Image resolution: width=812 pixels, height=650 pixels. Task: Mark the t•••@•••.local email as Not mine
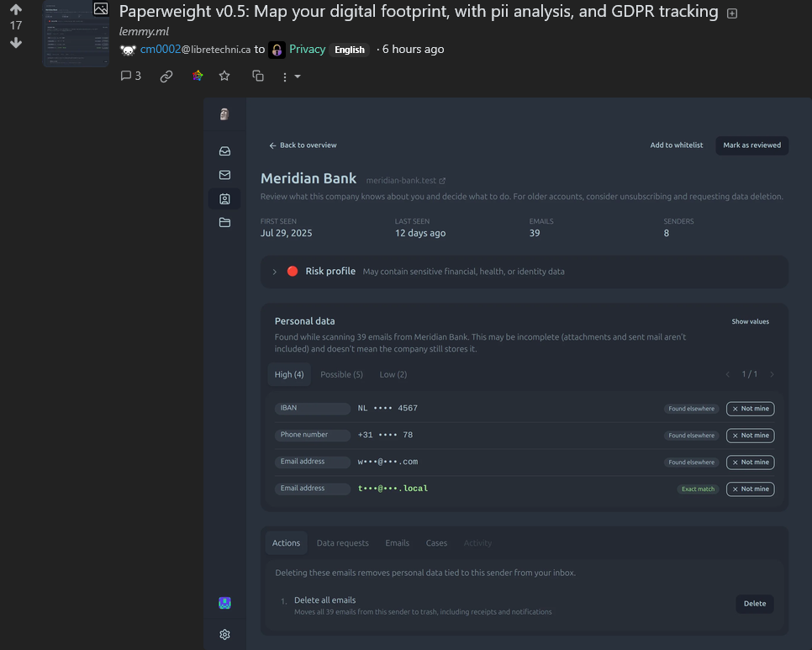[751, 489]
